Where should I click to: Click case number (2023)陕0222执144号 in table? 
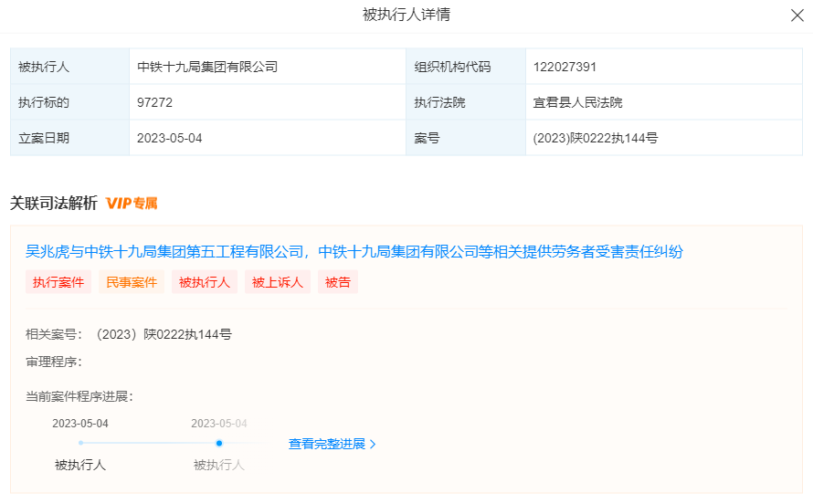(x=596, y=138)
